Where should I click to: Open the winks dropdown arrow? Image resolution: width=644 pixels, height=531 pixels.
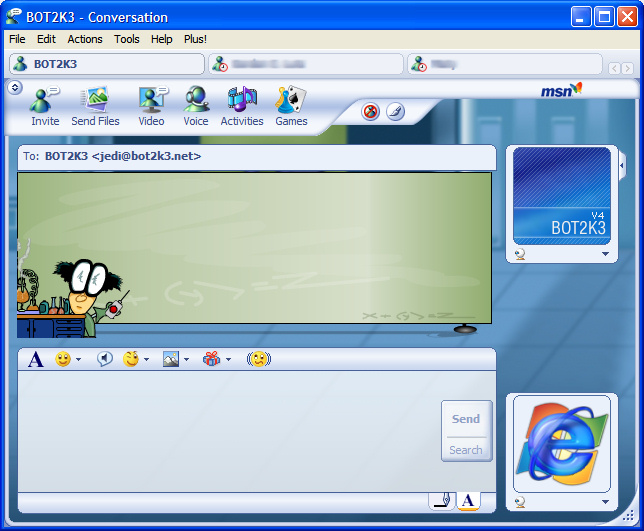(146, 360)
